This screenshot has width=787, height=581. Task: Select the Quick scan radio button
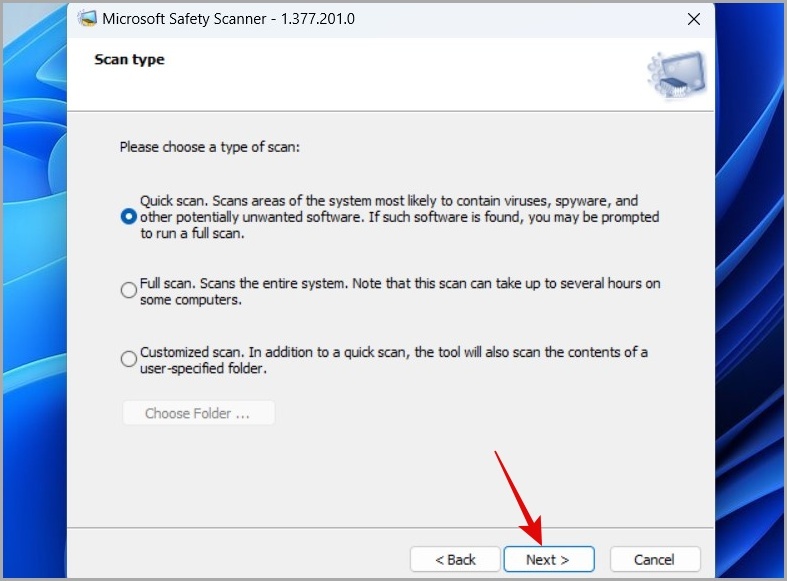coord(128,217)
